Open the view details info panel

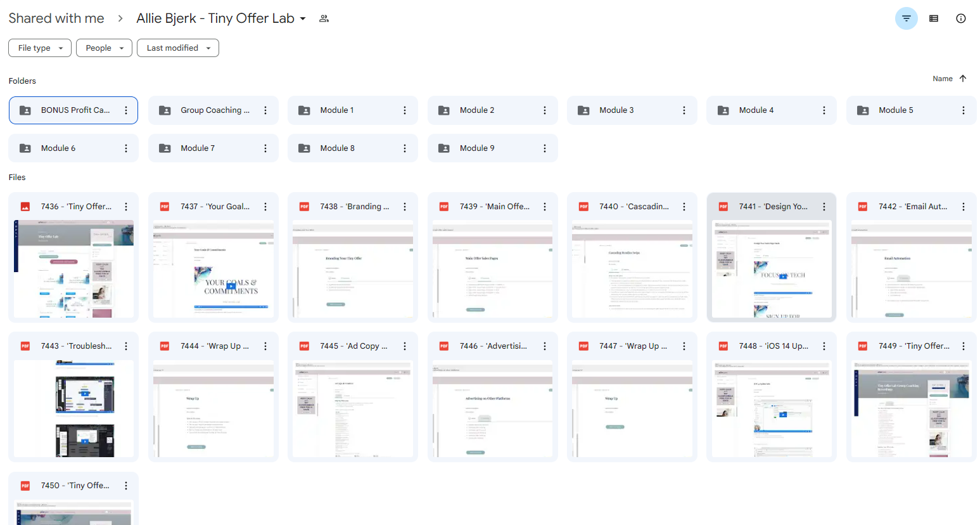click(x=961, y=18)
